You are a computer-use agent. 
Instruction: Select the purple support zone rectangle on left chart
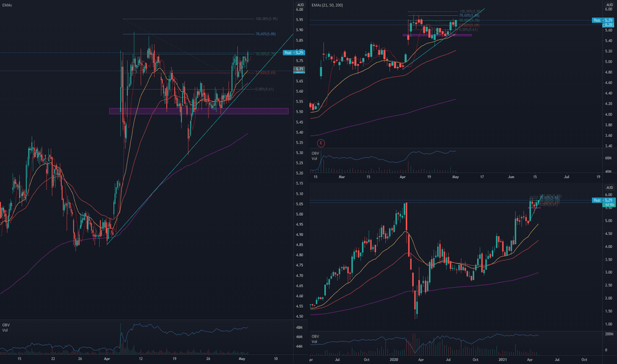pos(199,111)
